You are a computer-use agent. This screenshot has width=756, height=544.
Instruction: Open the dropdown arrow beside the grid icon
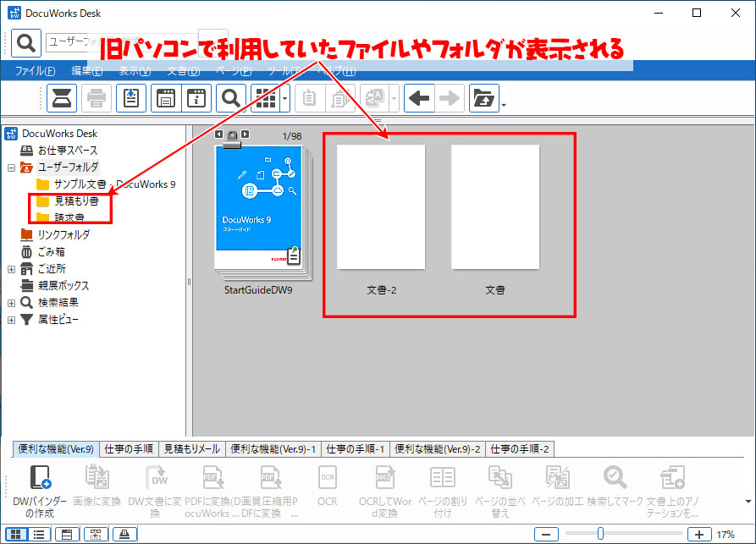[285, 98]
